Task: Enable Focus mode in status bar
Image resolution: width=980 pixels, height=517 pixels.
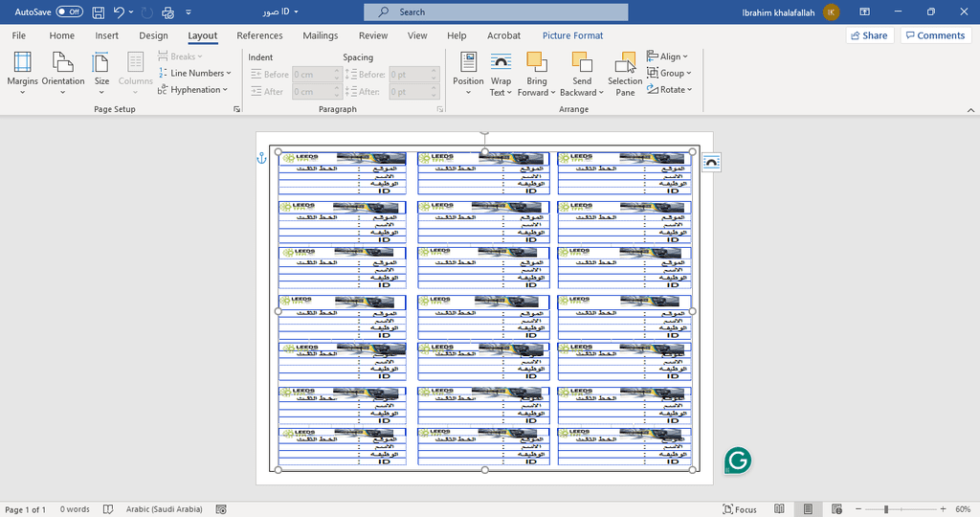Action: pos(739,509)
